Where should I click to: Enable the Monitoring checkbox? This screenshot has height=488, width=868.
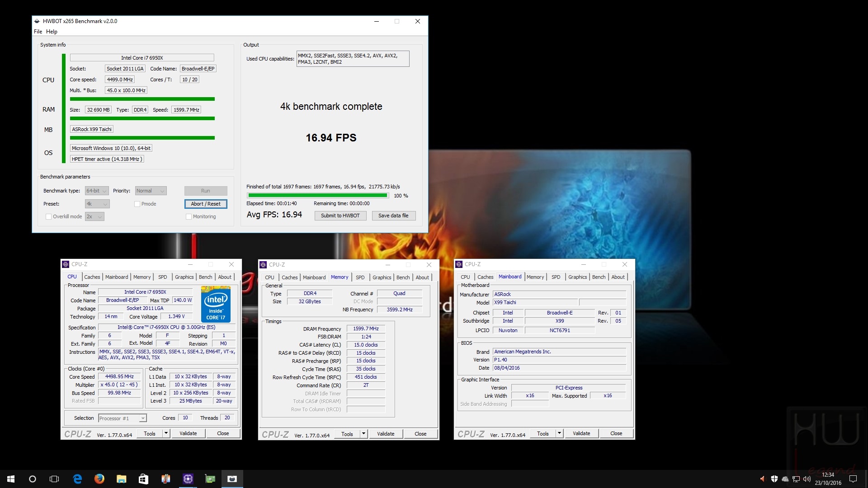point(189,217)
